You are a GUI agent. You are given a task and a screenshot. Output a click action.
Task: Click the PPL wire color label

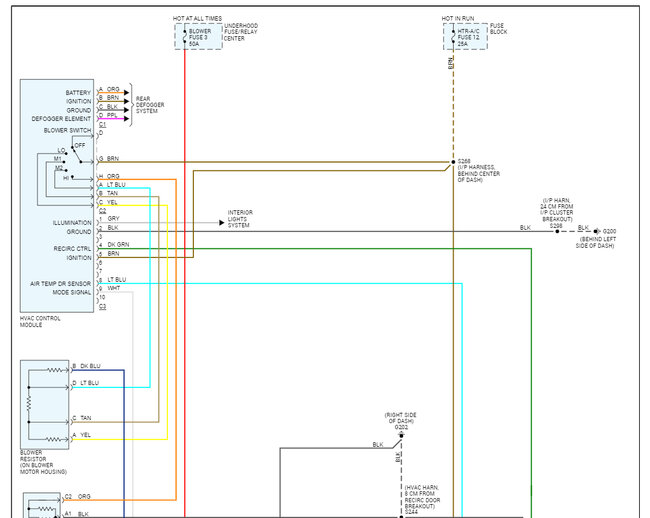(x=112, y=115)
